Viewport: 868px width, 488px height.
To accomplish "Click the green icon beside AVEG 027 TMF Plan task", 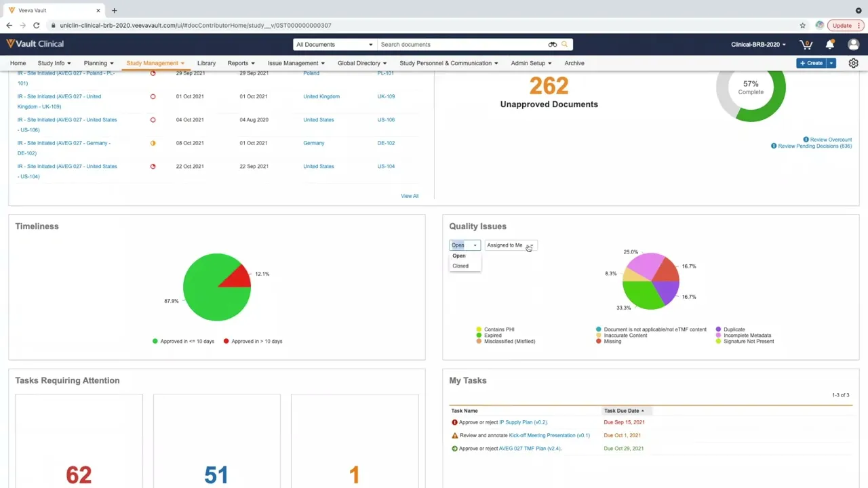I will (454, 449).
